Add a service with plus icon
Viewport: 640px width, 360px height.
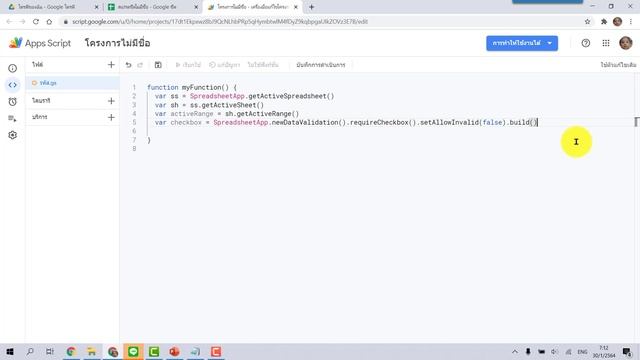pos(111,118)
